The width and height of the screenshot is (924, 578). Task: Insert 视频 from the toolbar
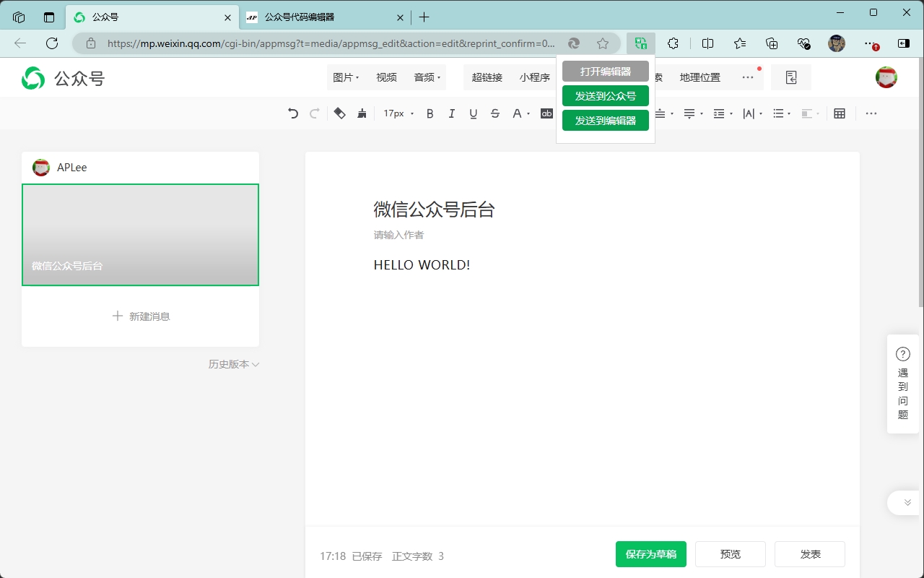click(386, 77)
